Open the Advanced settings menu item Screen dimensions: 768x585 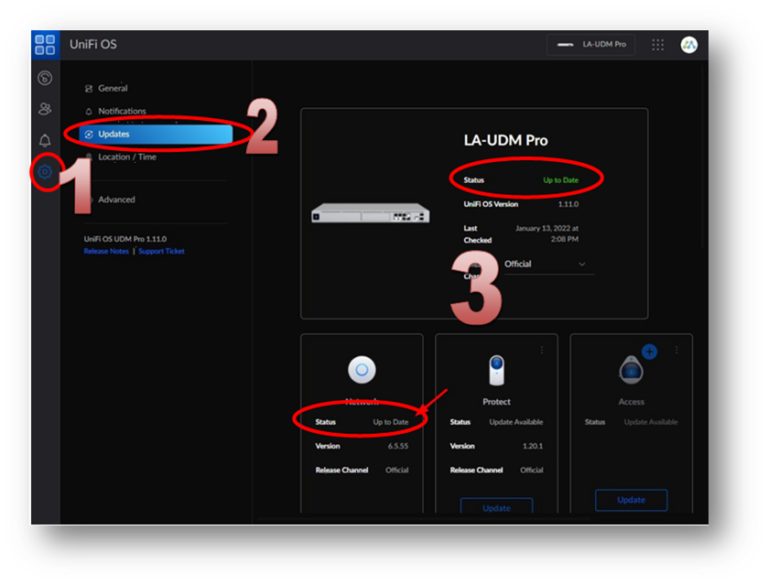(x=117, y=199)
